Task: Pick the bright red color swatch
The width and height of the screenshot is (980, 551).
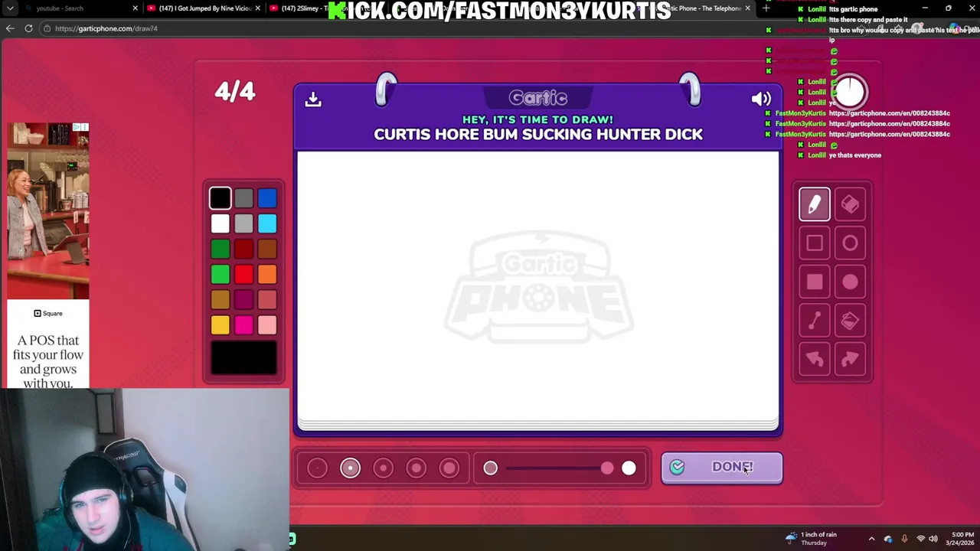Action: click(243, 274)
